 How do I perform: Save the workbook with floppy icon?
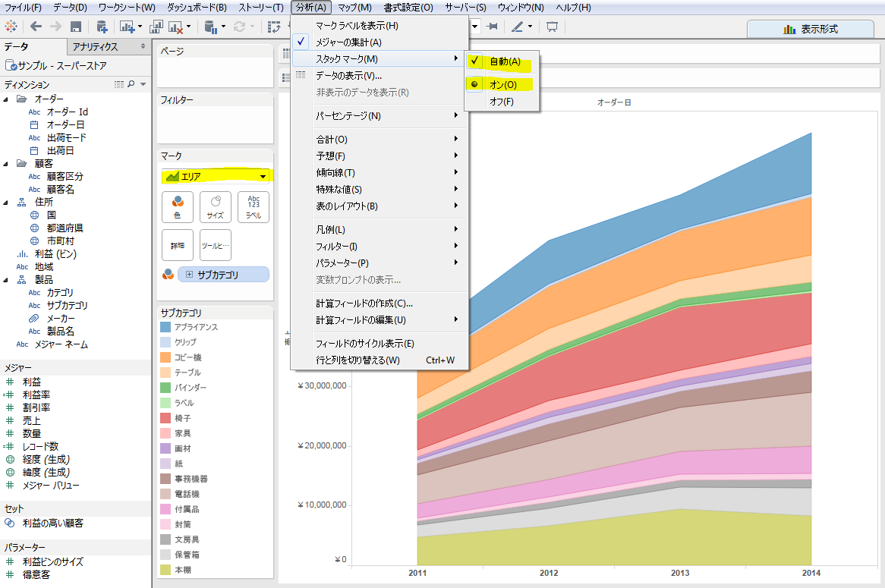pyautogui.click(x=76, y=27)
